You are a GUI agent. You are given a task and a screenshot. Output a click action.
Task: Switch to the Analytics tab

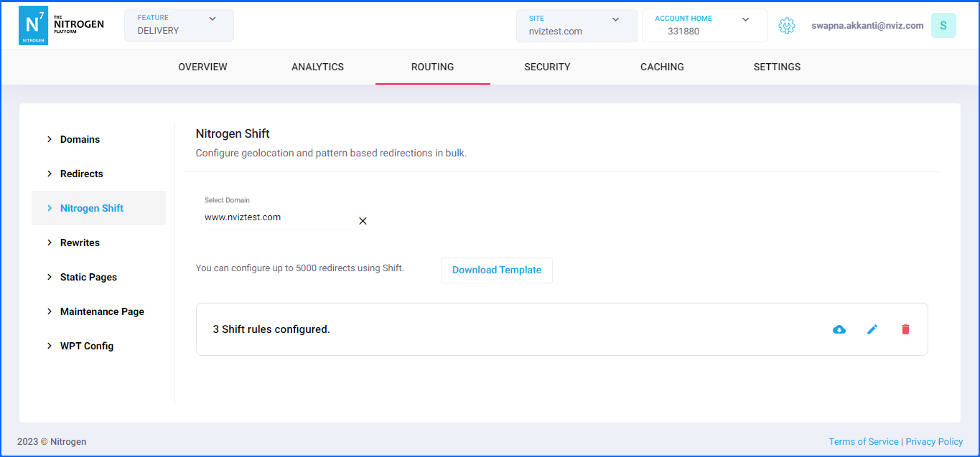317,67
